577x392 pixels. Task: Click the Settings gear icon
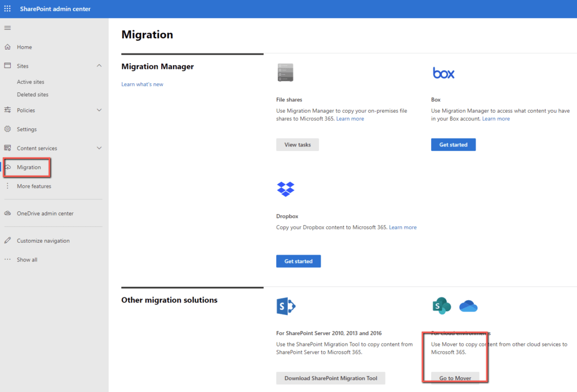click(7, 129)
